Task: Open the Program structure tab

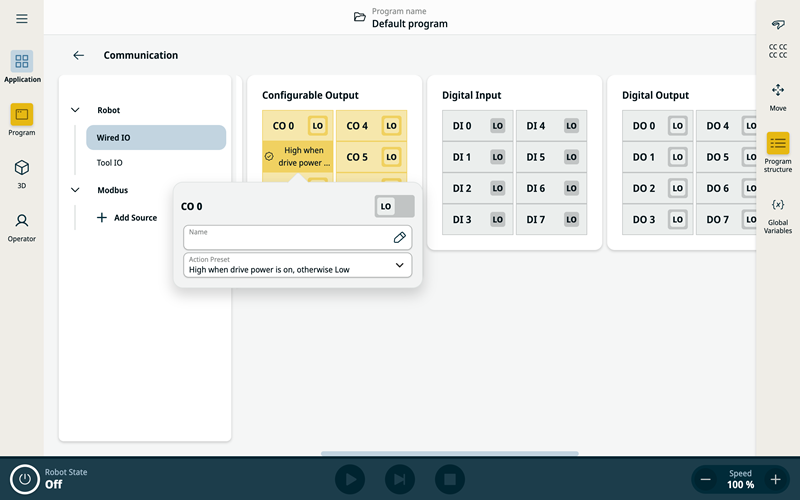Action: (777, 150)
